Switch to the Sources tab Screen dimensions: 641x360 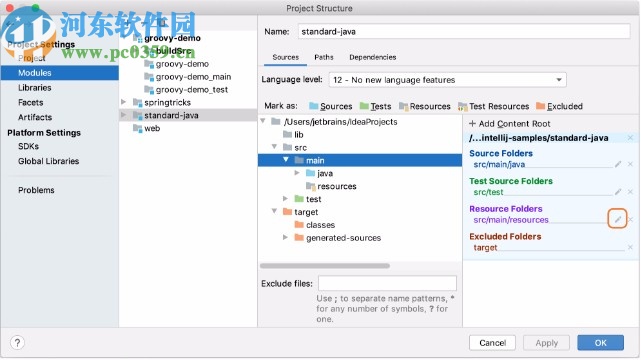(x=285, y=57)
